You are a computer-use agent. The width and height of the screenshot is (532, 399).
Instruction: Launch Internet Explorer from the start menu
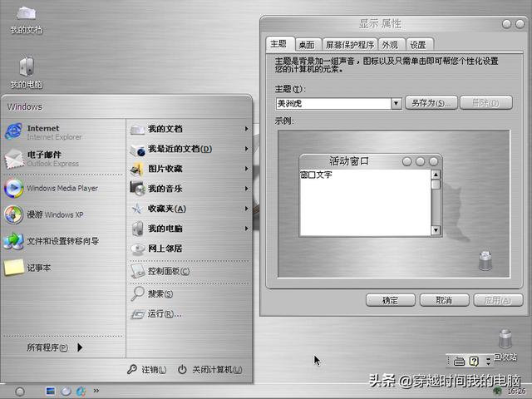63,132
